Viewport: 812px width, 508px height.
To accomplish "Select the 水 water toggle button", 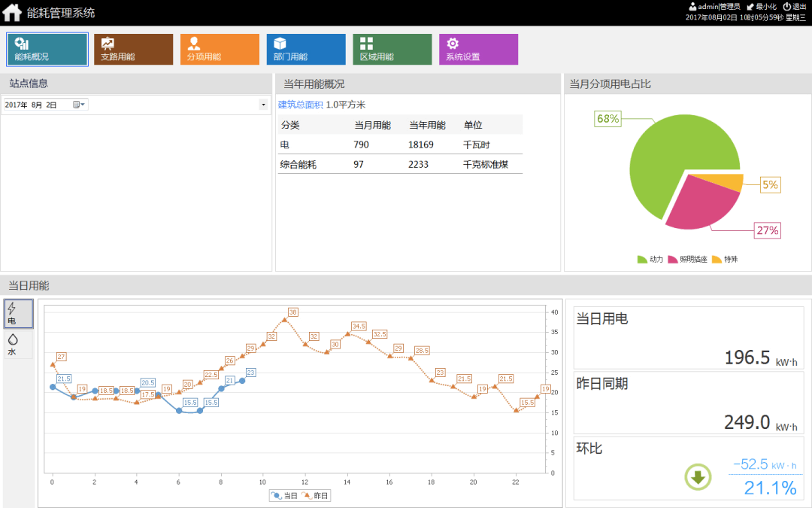I will tap(19, 344).
